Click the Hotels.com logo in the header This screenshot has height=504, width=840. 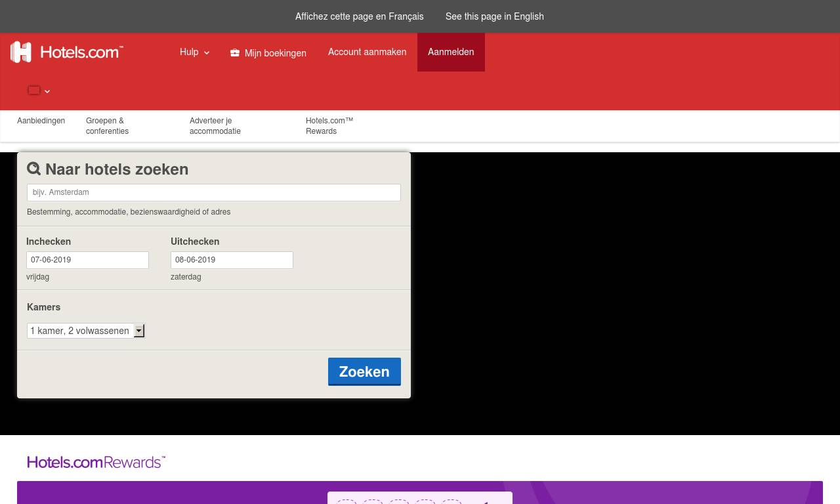click(x=67, y=52)
